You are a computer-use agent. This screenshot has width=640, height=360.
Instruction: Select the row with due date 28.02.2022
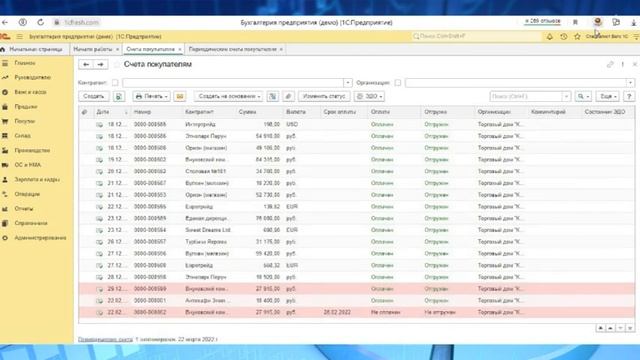[356, 312]
